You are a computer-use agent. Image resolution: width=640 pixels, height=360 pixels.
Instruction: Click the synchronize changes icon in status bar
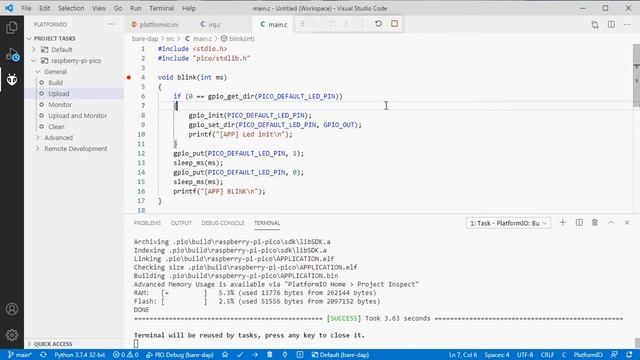pos(43,355)
